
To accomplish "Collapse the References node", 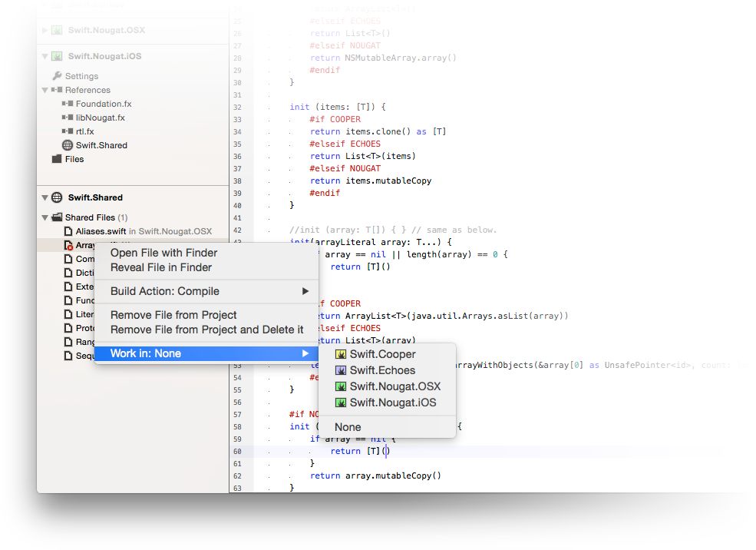I will pos(45,90).
